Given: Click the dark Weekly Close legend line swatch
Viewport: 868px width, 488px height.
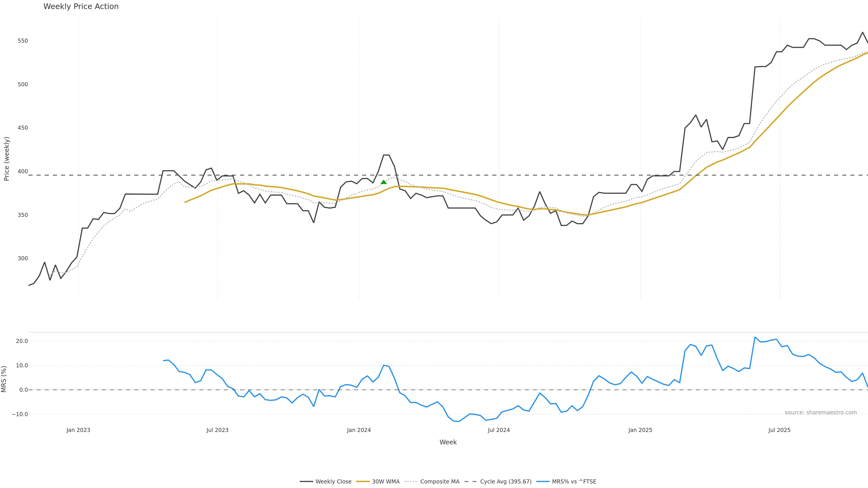Looking at the screenshot, I should (306, 482).
